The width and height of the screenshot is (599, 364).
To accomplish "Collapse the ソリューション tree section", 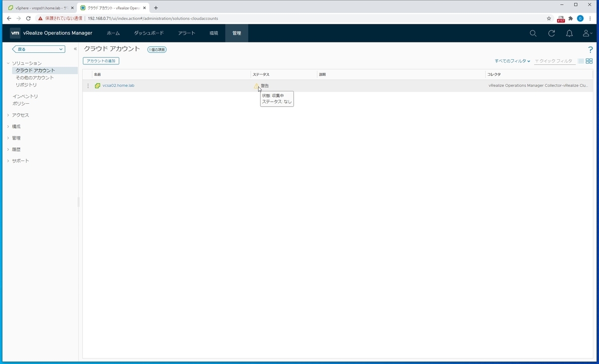I will 8,63.
